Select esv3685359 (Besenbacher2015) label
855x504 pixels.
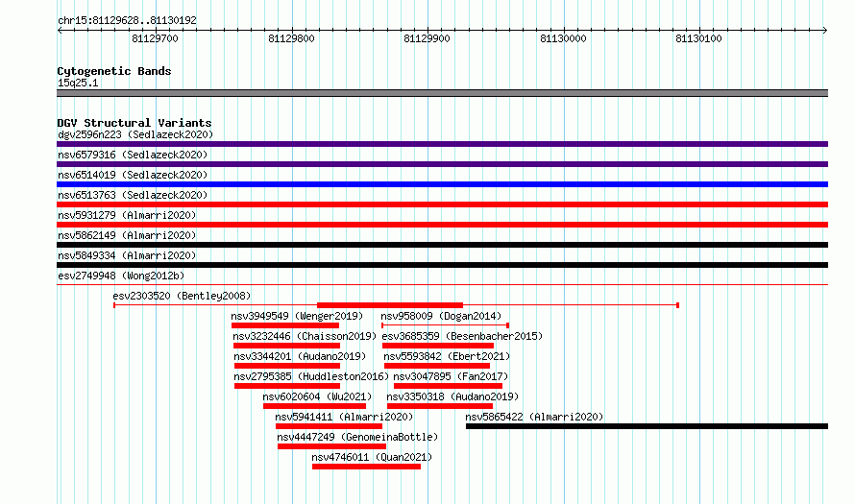(462, 336)
